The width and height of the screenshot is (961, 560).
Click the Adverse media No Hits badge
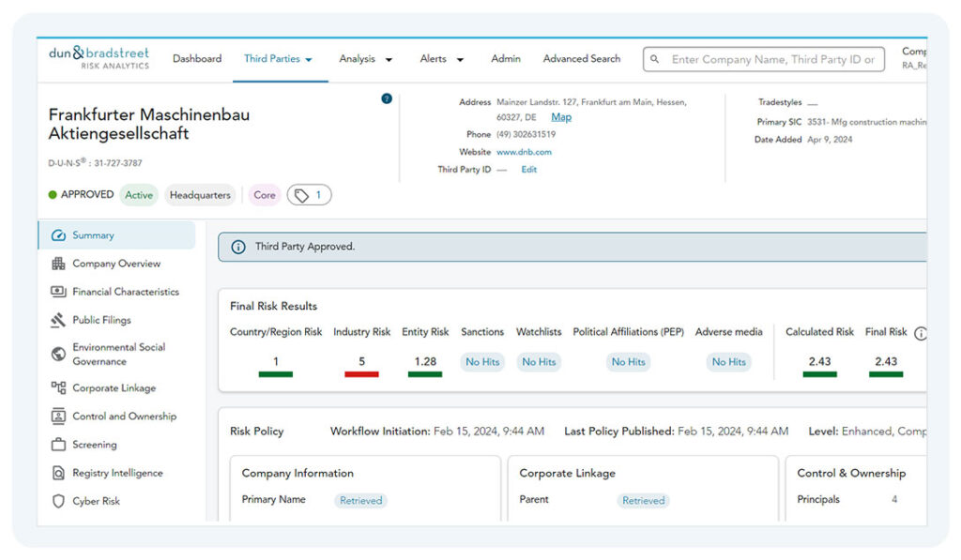[728, 362]
